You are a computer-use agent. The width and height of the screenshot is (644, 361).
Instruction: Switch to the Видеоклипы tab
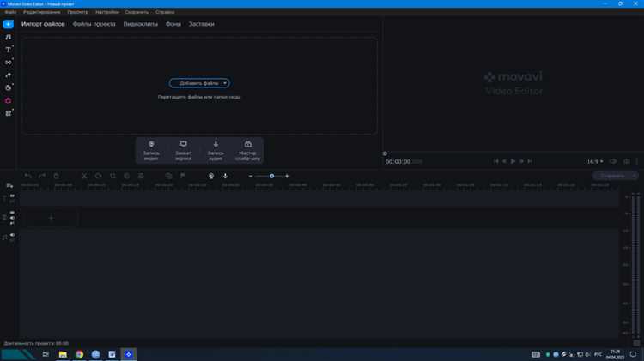[140, 24]
